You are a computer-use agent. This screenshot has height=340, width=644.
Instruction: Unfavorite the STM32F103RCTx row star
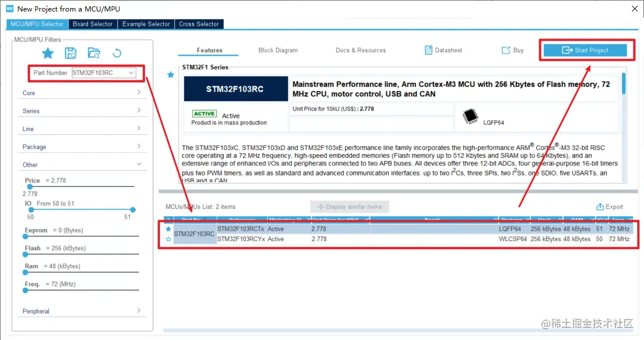tap(168, 229)
